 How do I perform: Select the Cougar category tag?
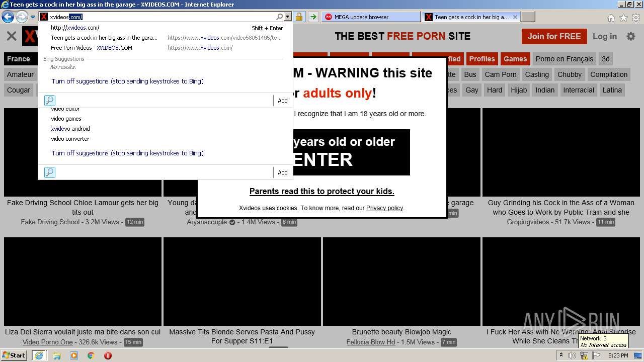19,90
